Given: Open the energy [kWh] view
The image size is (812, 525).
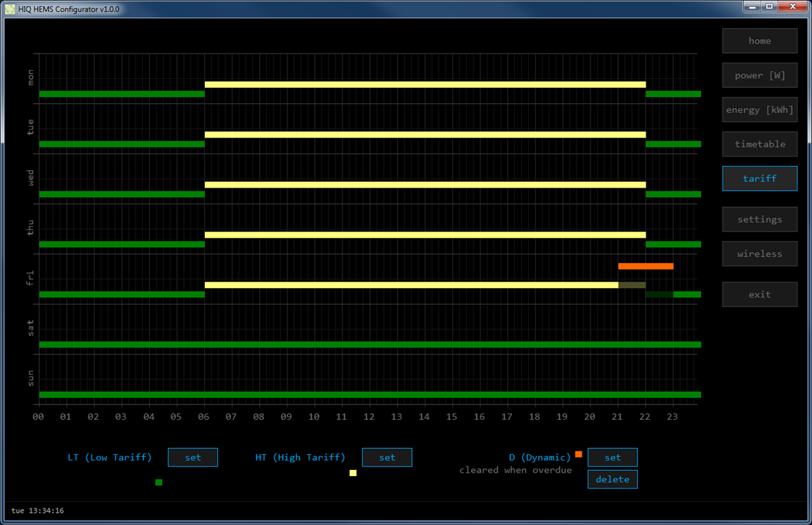Looking at the screenshot, I should tap(759, 110).
